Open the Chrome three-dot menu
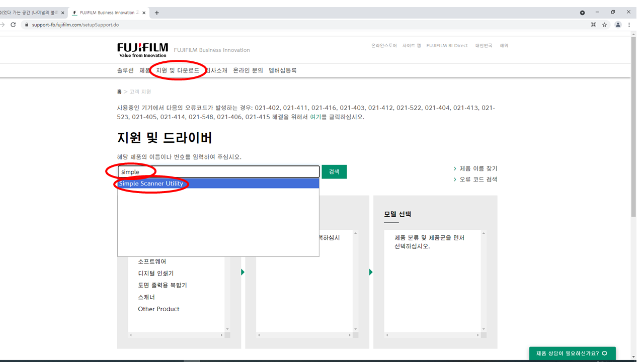The width and height of the screenshot is (644, 362). coord(629,25)
